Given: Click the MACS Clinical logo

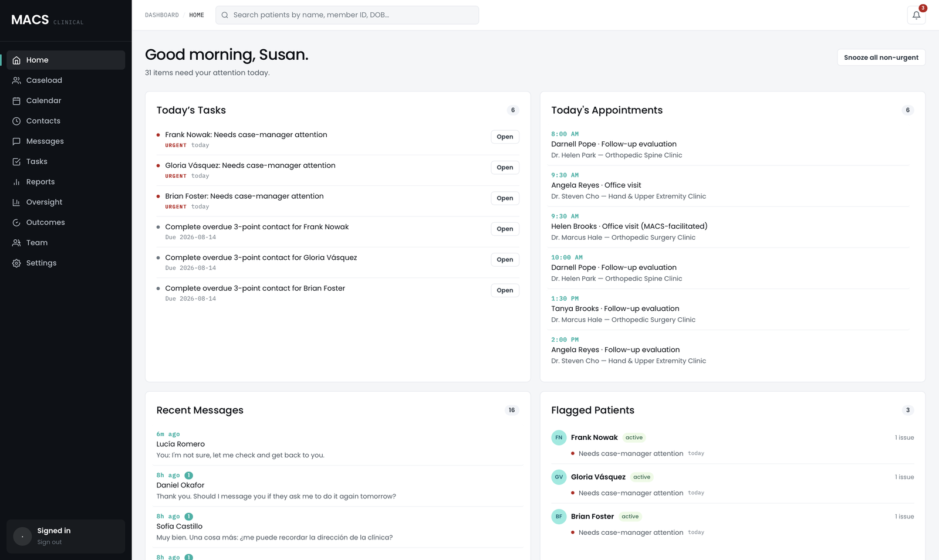Looking at the screenshot, I should [x=48, y=20].
